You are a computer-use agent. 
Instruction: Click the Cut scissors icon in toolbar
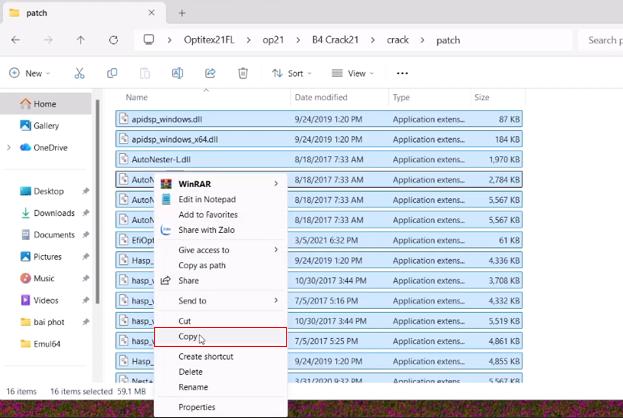click(80, 73)
